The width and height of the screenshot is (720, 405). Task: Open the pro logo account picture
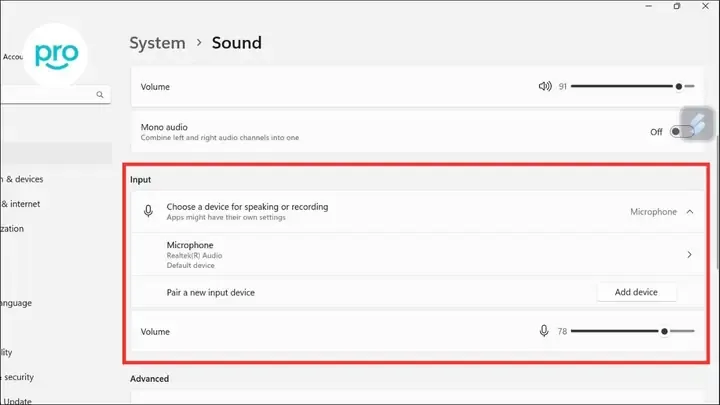55,55
